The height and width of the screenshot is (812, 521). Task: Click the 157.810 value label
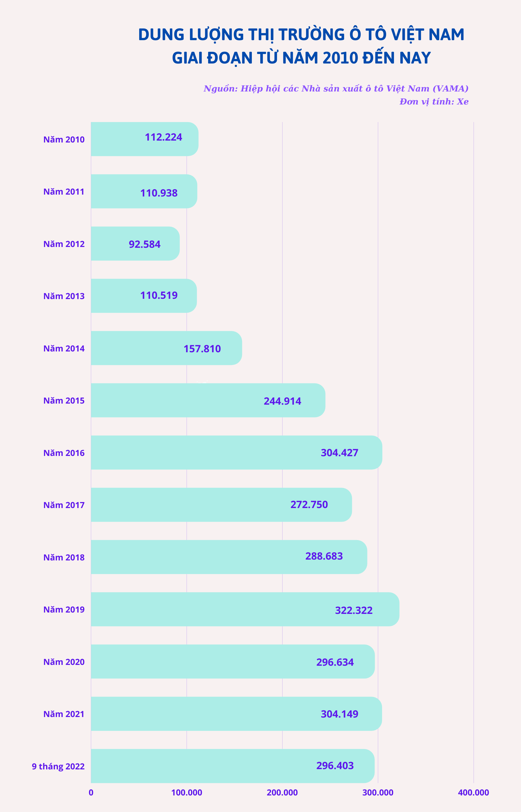coord(202,349)
